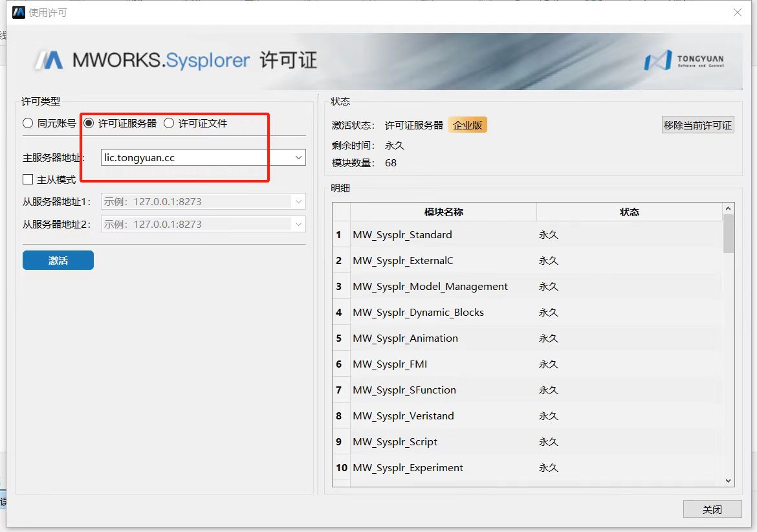Select the MW_Sysplr_FMI row
This screenshot has width=757, height=532.
click(x=527, y=364)
